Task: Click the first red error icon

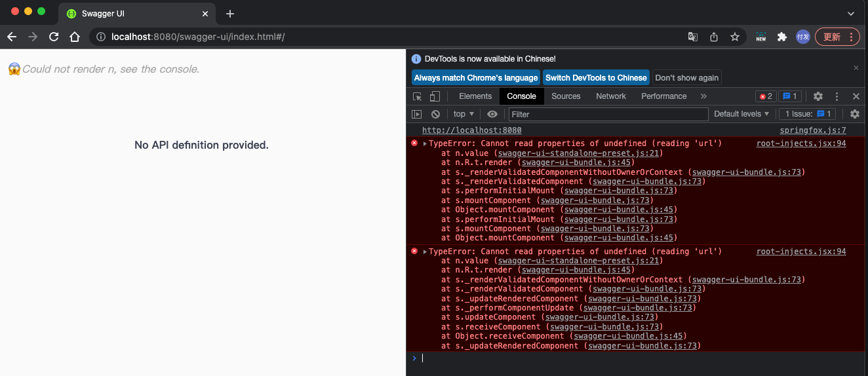Action: [x=414, y=143]
